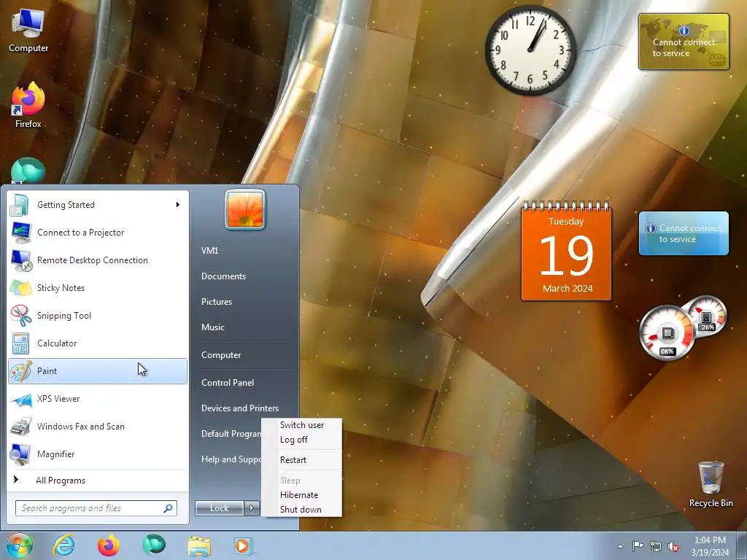747x560 pixels.
Task: Click the Magnifier icon in the Start menu
Action: [x=20, y=454]
